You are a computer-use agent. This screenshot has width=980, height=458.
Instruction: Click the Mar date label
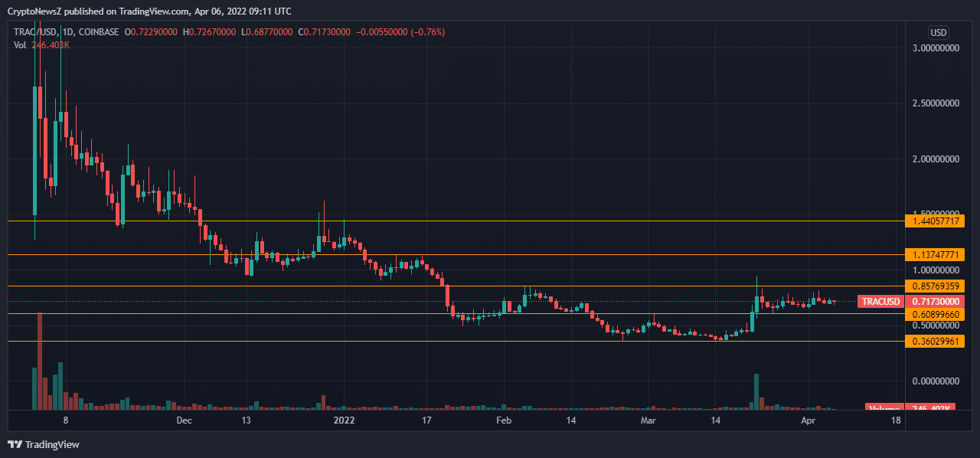point(648,421)
